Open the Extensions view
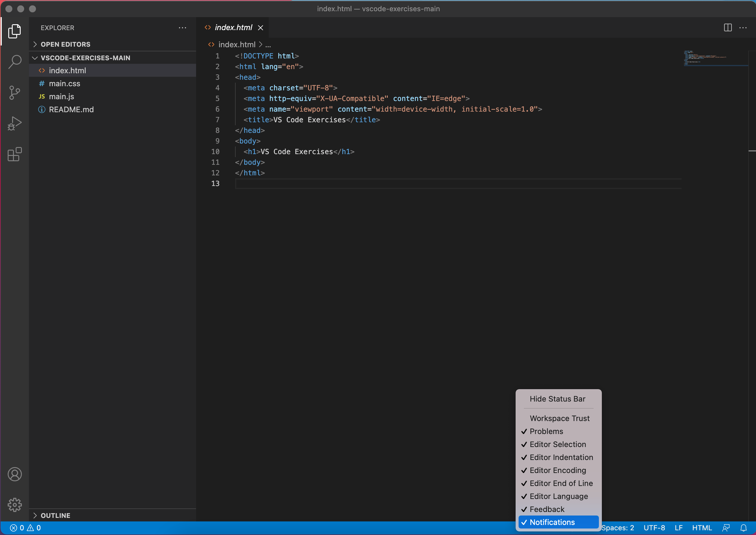Screen dimensions: 756x535 pyautogui.click(x=15, y=154)
